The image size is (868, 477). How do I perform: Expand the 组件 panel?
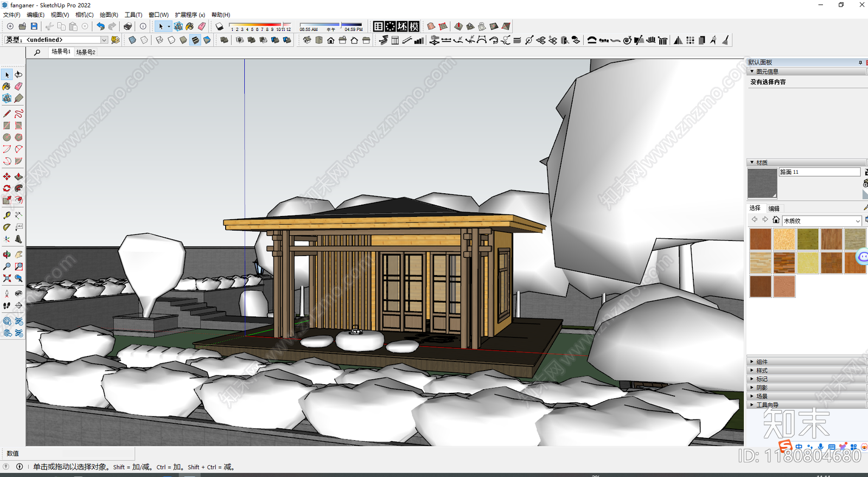[752, 361]
